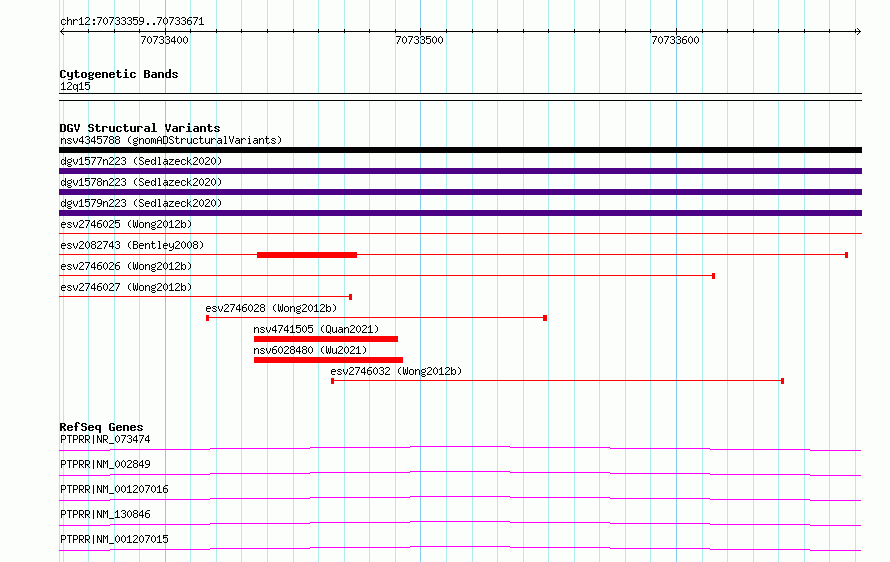Viewport: 890px width, 562px height.
Task: Open variant nsv6028480 (Wu2021) label
Action: [x=310, y=350]
